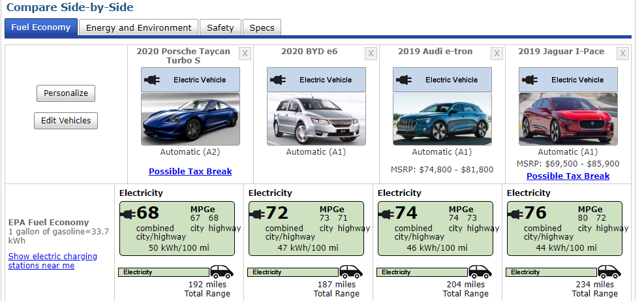The width and height of the screenshot is (644, 301).
Task: Click the 47 kWh/100 mi value
Action: coord(307,248)
